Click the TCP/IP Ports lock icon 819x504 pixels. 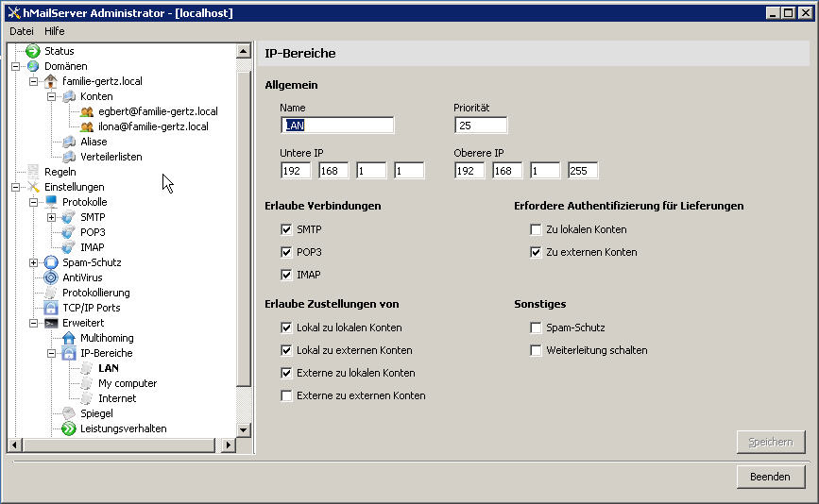[51, 308]
